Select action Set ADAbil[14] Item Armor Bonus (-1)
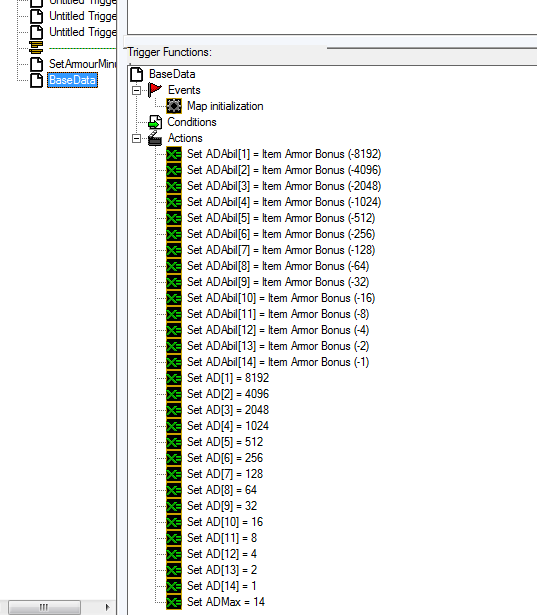537x615 pixels. (x=278, y=362)
